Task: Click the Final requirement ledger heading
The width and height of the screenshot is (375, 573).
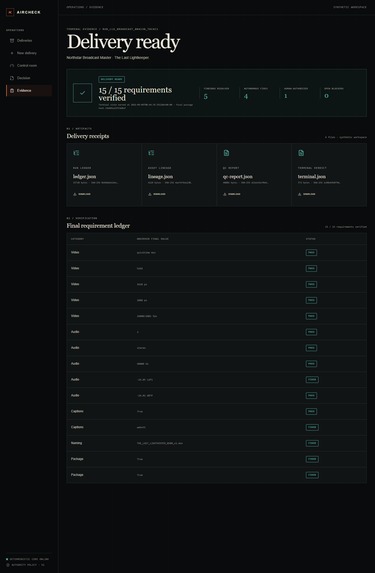Action: [x=98, y=226]
